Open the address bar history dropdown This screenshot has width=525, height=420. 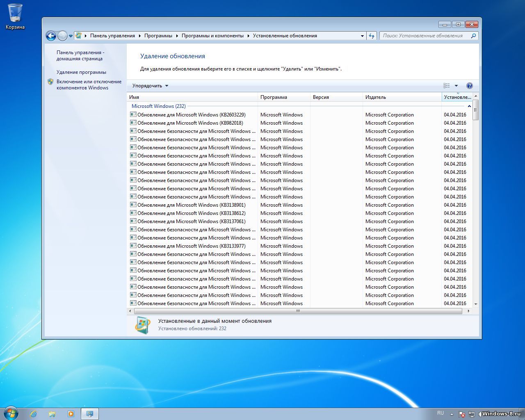tap(362, 36)
